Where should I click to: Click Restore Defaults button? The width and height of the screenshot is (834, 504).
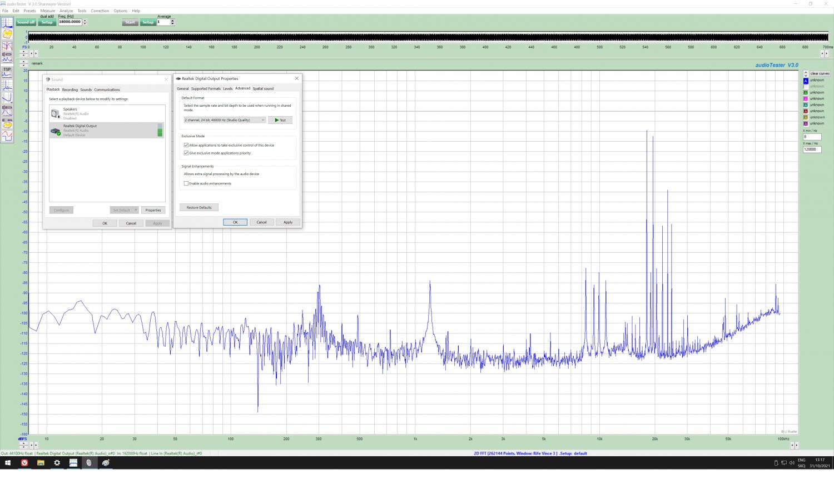199,207
